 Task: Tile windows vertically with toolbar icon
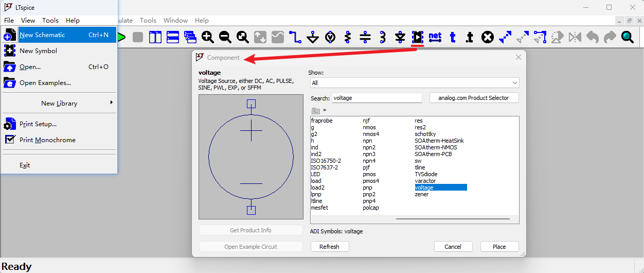(155, 37)
